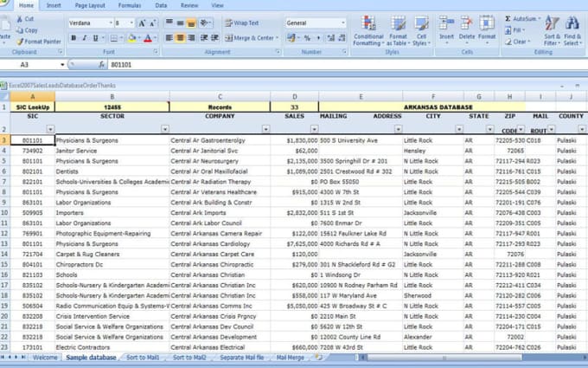Open Find & Select binoculars menu
The width and height of the screenshot is (588, 368).
(572, 31)
